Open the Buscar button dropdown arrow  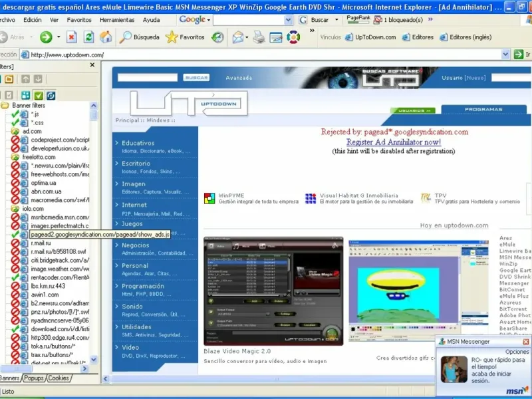[336, 20]
